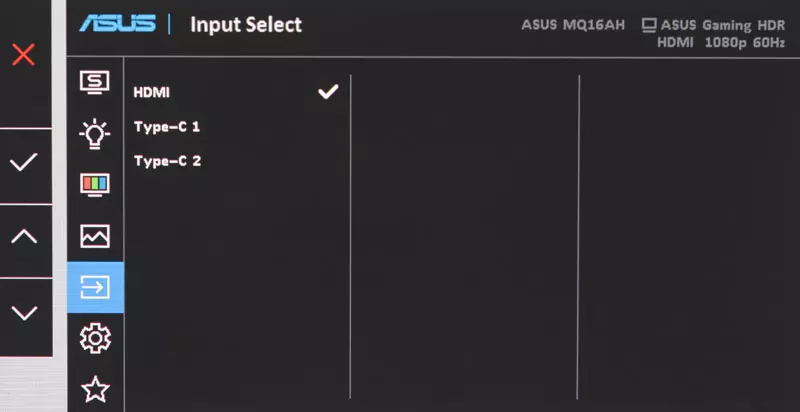Close the OSD with red X

click(23, 55)
